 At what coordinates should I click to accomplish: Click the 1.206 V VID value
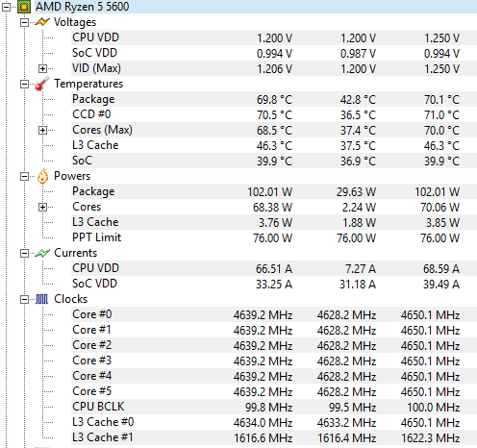275,69
